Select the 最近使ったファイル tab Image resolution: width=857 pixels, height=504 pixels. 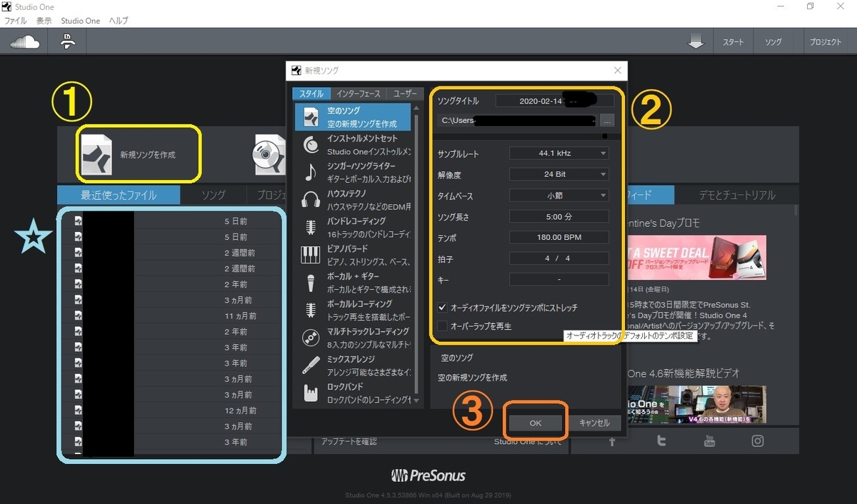pyautogui.click(x=119, y=195)
